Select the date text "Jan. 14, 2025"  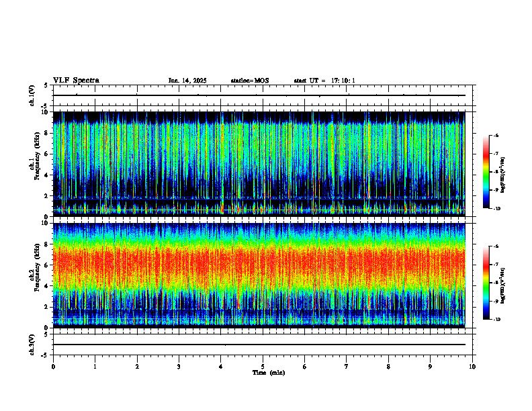coord(187,81)
